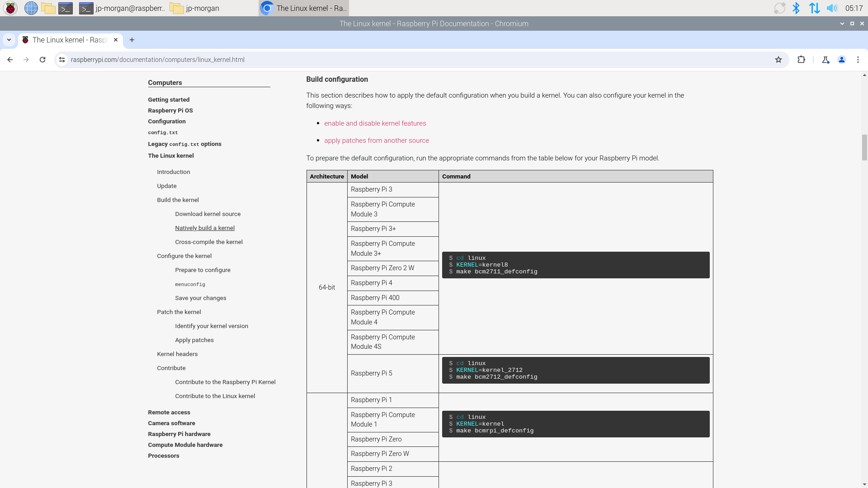
Task: Jump to Contribute to the Raspberry Pi Kernel
Action: click(x=226, y=382)
